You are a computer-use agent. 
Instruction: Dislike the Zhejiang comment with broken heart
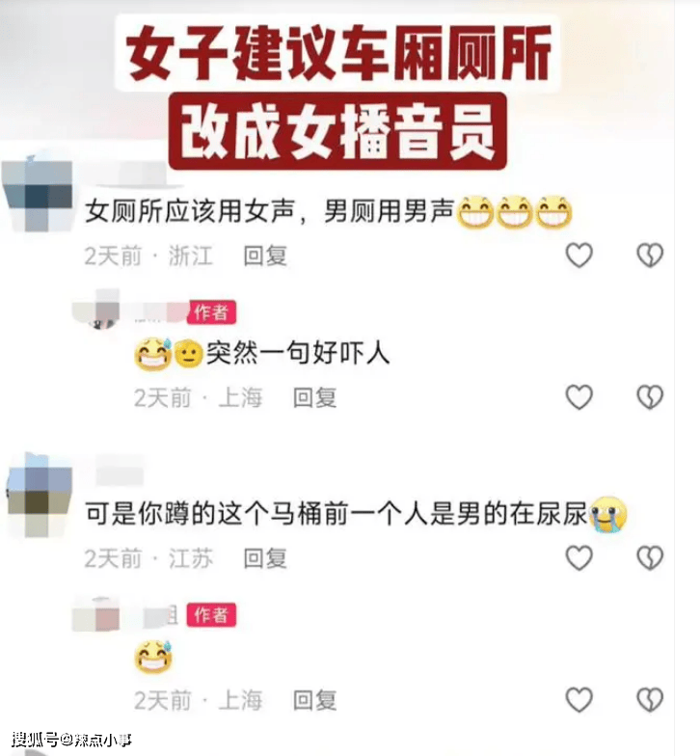(x=650, y=255)
